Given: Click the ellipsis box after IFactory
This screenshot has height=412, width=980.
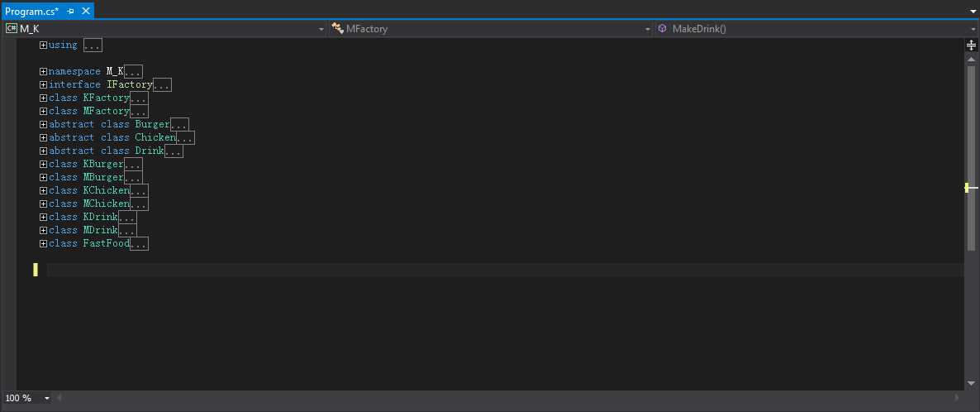Looking at the screenshot, I should coord(162,84).
